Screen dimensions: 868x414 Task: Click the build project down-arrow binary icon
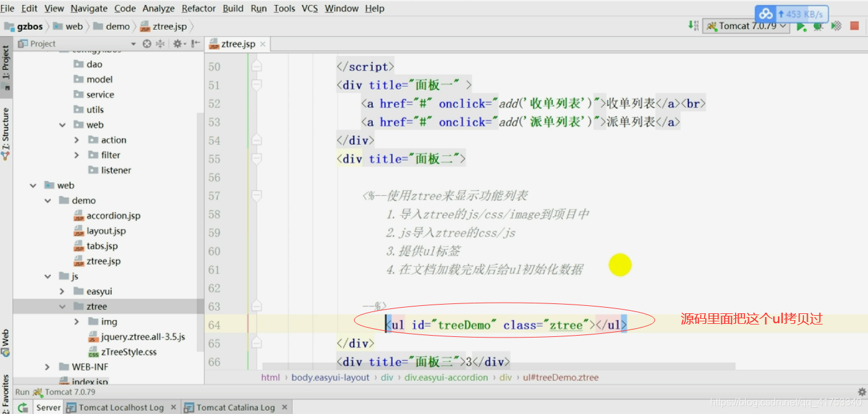tap(693, 26)
